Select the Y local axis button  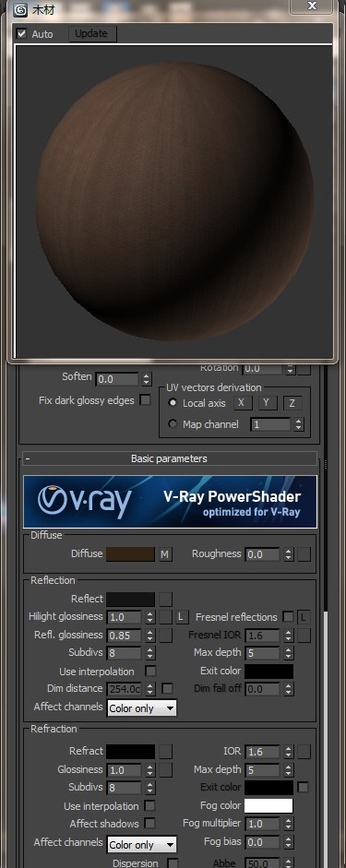[x=267, y=403]
